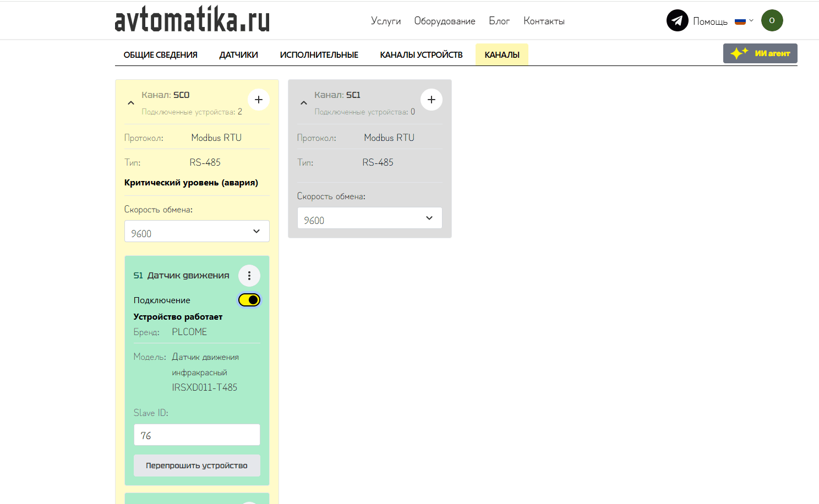Go to Блог page
Viewport: 819px width, 504px height.
(499, 21)
